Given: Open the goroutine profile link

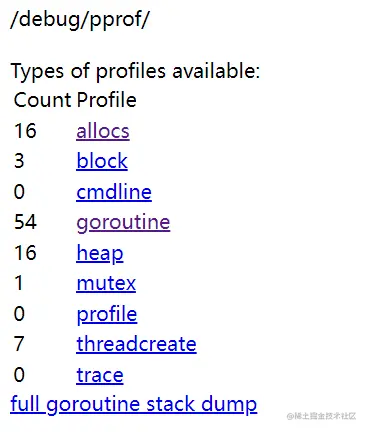Looking at the screenshot, I should [123, 222].
